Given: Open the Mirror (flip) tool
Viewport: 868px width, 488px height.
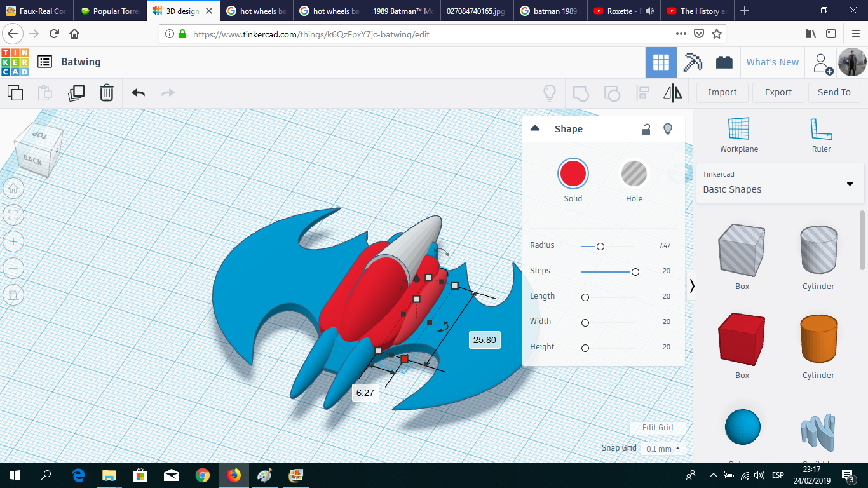Looking at the screenshot, I should point(673,93).
